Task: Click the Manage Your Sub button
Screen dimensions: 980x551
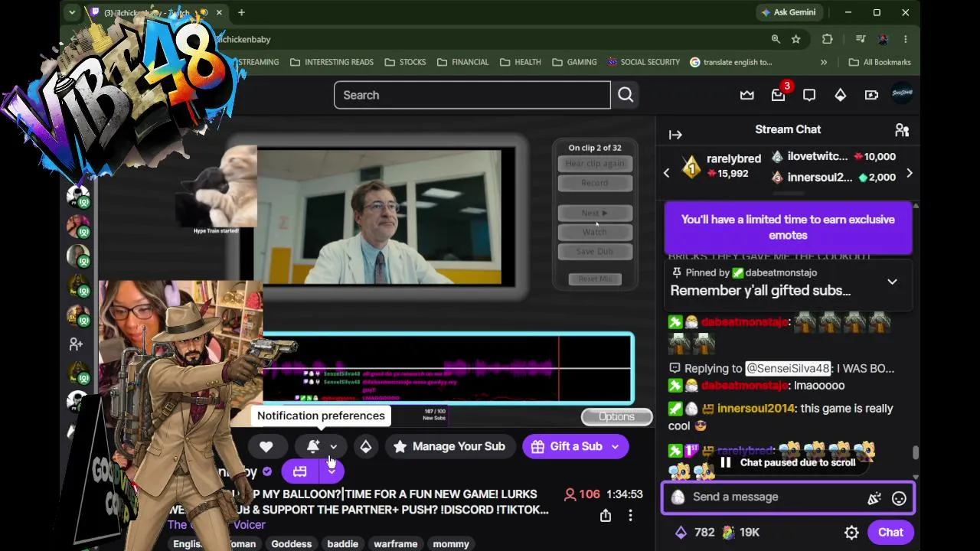Action: point(449,446)
